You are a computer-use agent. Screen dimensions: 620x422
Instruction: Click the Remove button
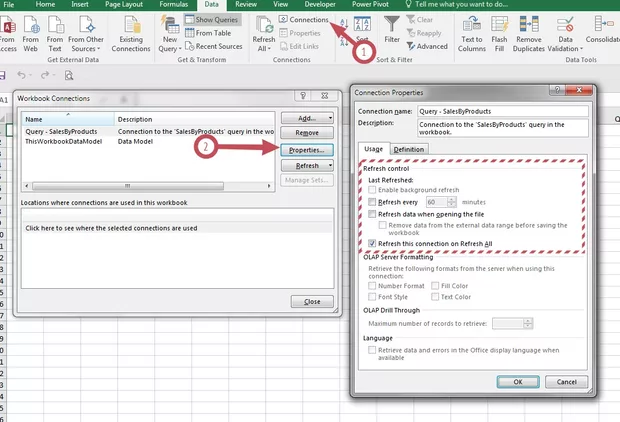coord(307,133)
